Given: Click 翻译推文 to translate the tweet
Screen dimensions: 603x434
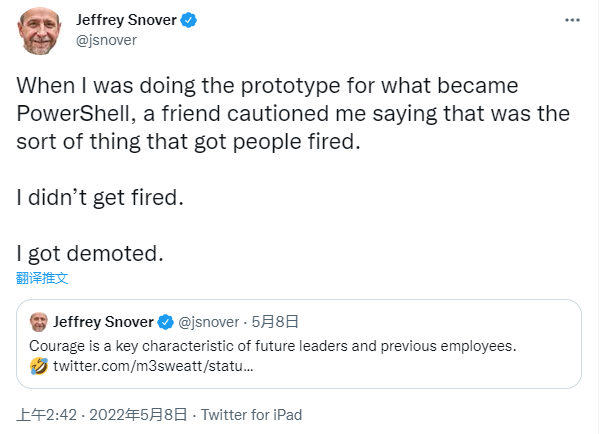Looking at the screenshot, I should tap(42, 278).
